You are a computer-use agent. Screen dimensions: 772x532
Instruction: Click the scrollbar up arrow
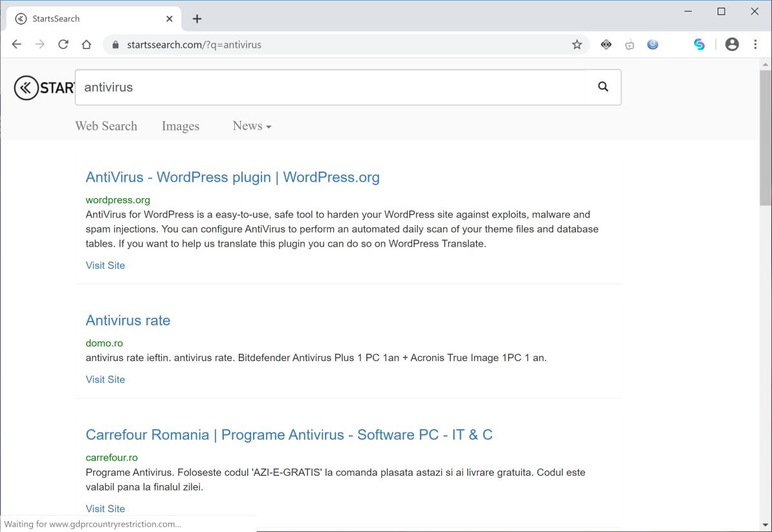click(765, 65)
